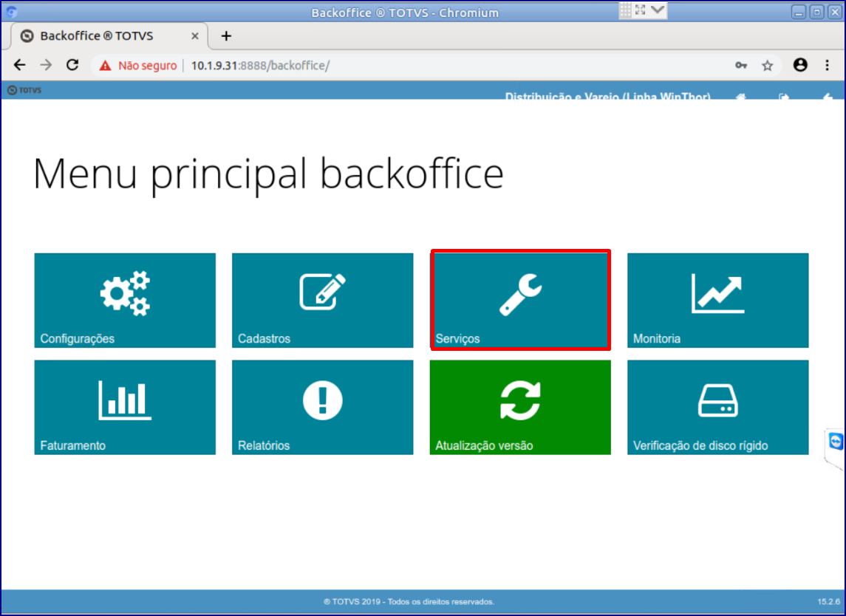Open the green Atualização versão tile

pos(520,407)
